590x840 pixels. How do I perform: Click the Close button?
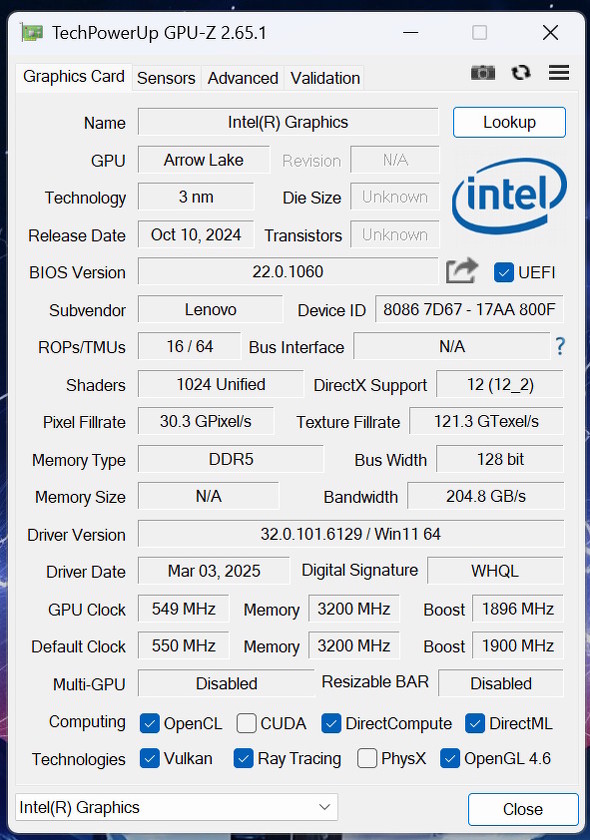click(524, 809)
